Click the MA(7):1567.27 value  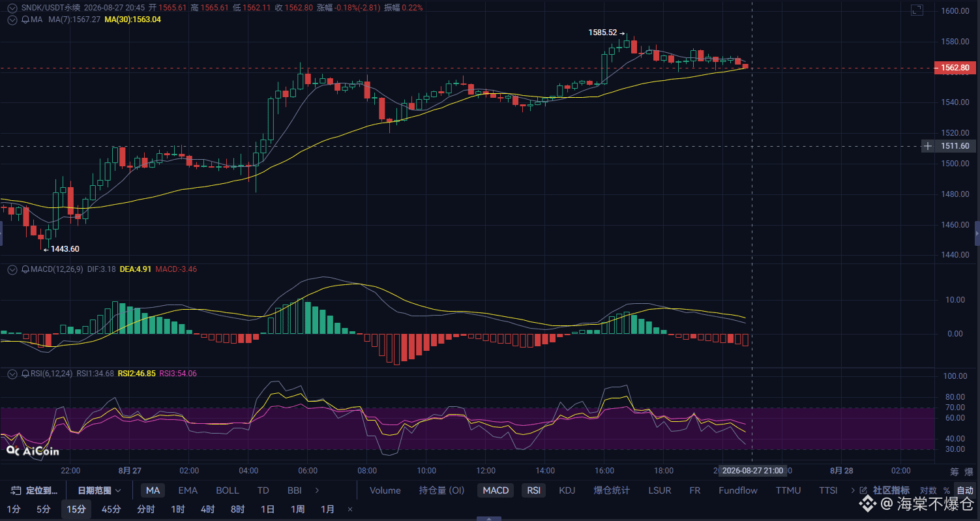click(75, 20)
